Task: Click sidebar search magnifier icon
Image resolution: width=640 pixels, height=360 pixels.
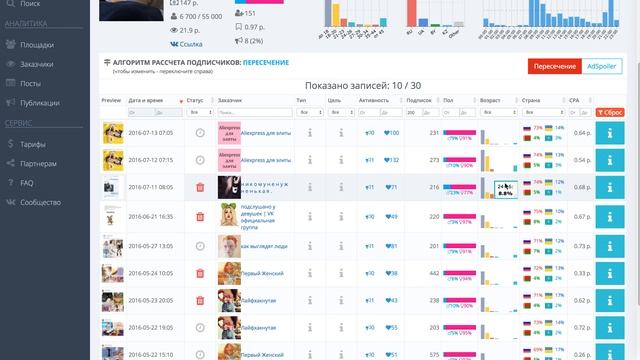Action: (x=11, y=4)
